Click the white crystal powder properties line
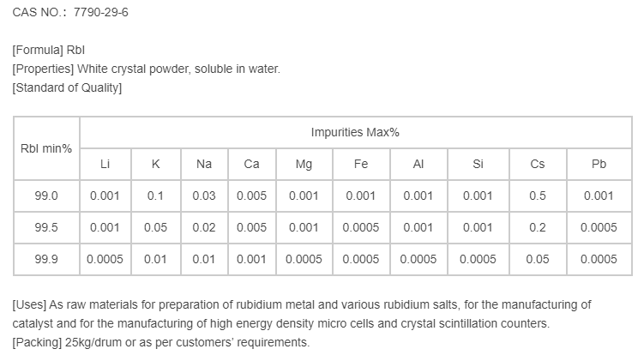The height and width of the screenshot is (361, 644). click(x=146, y=69)
